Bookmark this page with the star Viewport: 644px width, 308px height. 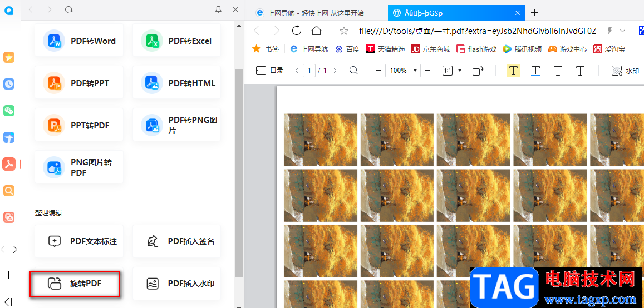tap(344, 31)
